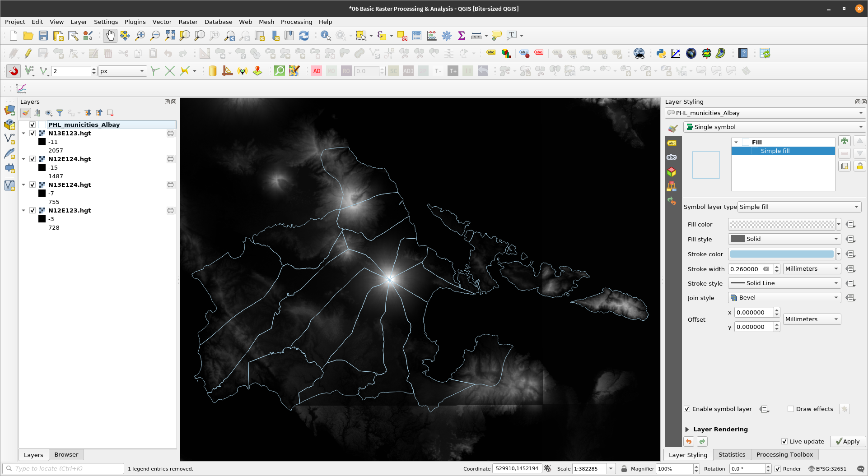
Task: Click the Type to locate search field
Action: pyautogui.click(x=63, y=469)
